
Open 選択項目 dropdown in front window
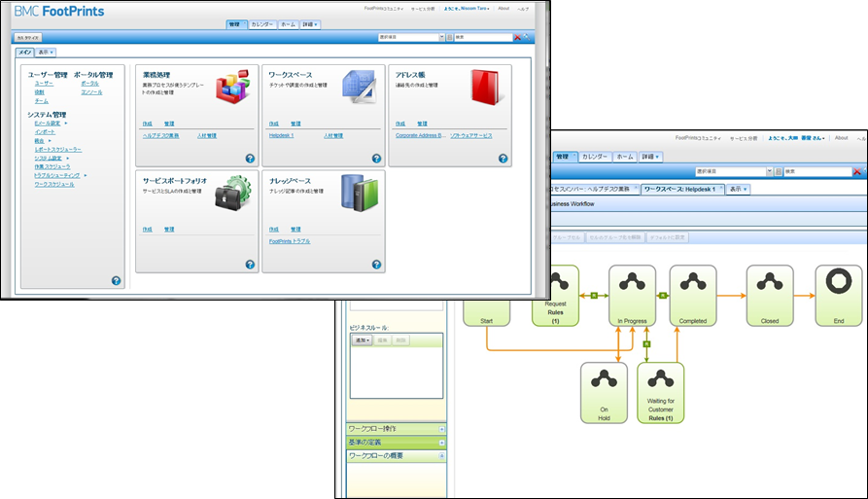click(441, 37)
